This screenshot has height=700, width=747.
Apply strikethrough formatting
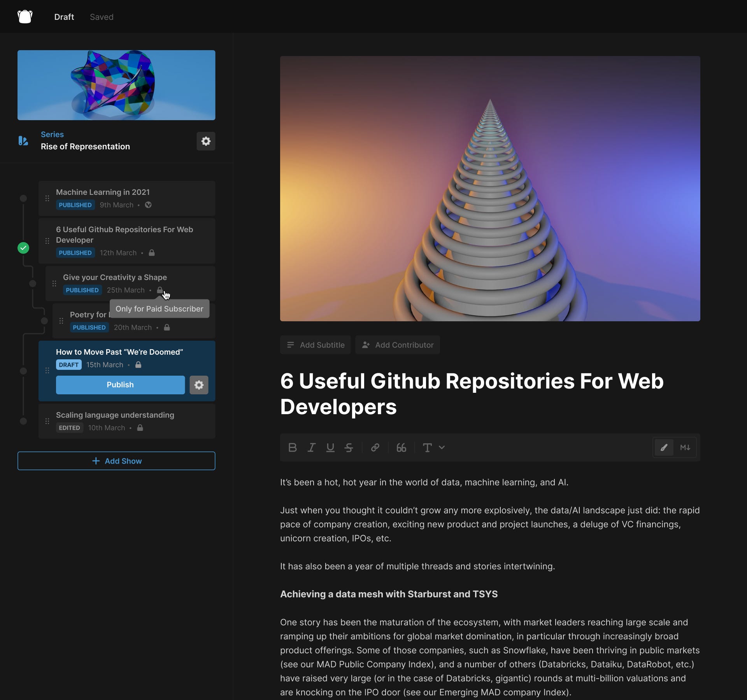(x=349, y=448)
